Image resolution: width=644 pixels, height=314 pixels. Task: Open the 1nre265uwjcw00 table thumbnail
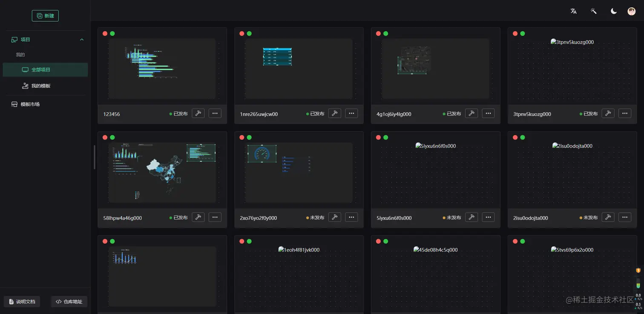[299, 69]
